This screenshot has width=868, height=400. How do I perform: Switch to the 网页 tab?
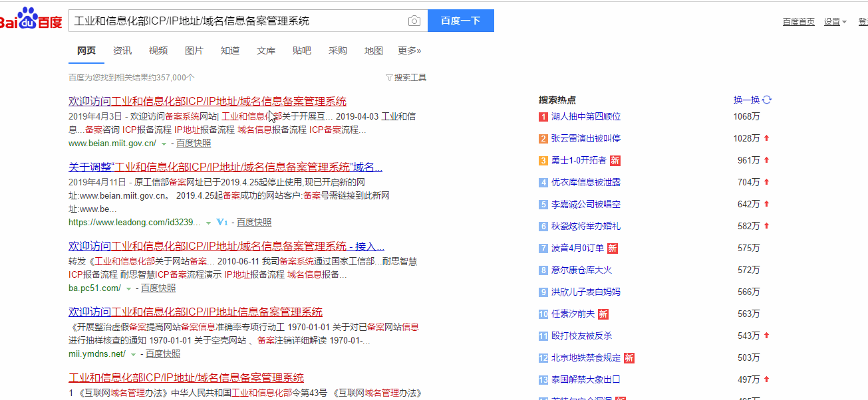[x=86, y=50]
